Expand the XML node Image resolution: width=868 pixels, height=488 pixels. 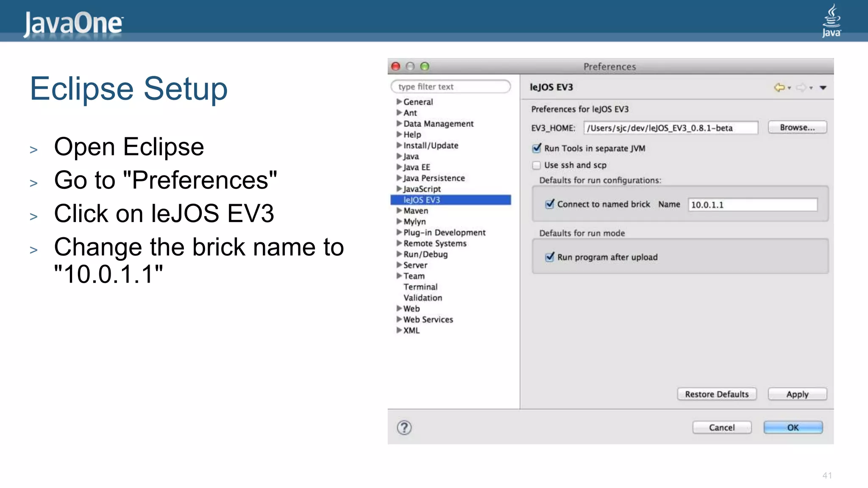pos(399,330)
